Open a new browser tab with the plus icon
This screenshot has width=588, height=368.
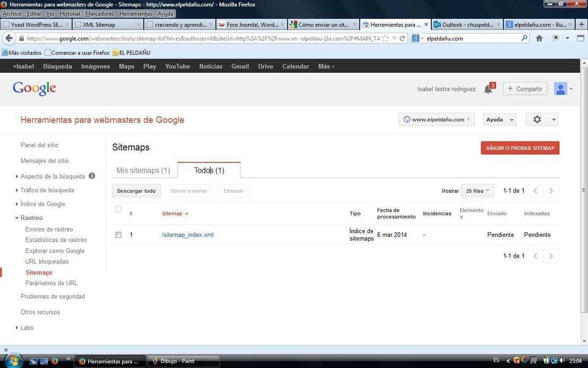tap(581, 25)
